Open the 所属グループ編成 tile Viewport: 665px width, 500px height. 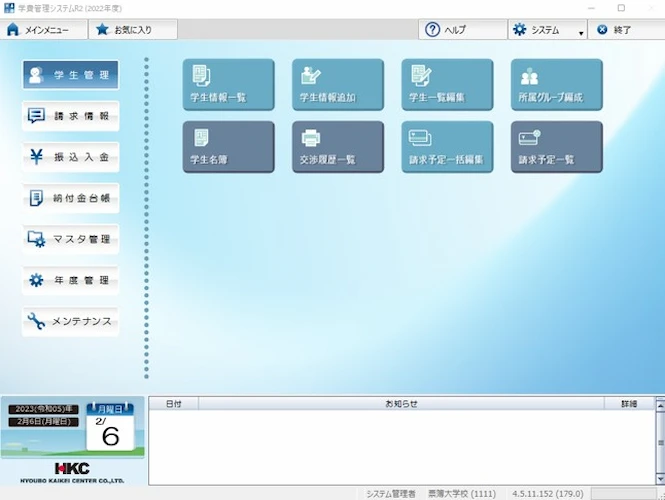click(557, 85)
